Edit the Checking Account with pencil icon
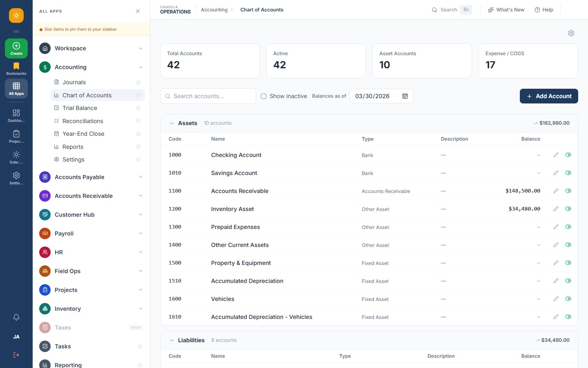This screenshot has width=588, height=368. click(x=556, y=155)
